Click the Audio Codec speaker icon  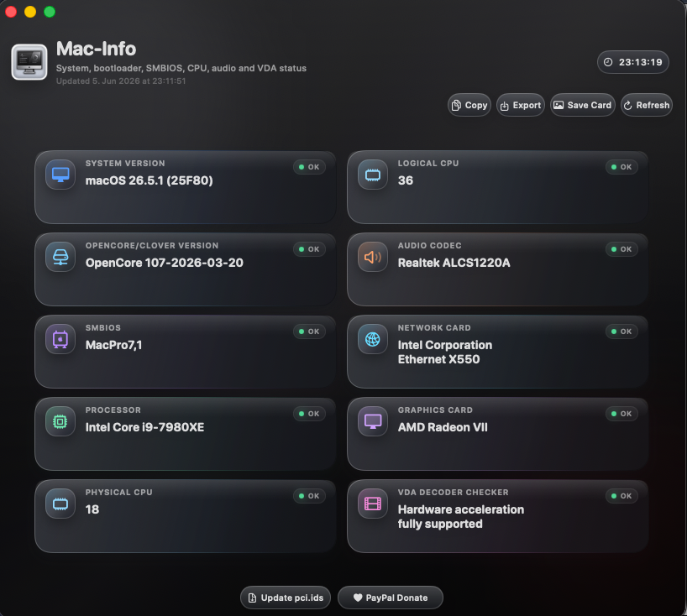point(373,257)
